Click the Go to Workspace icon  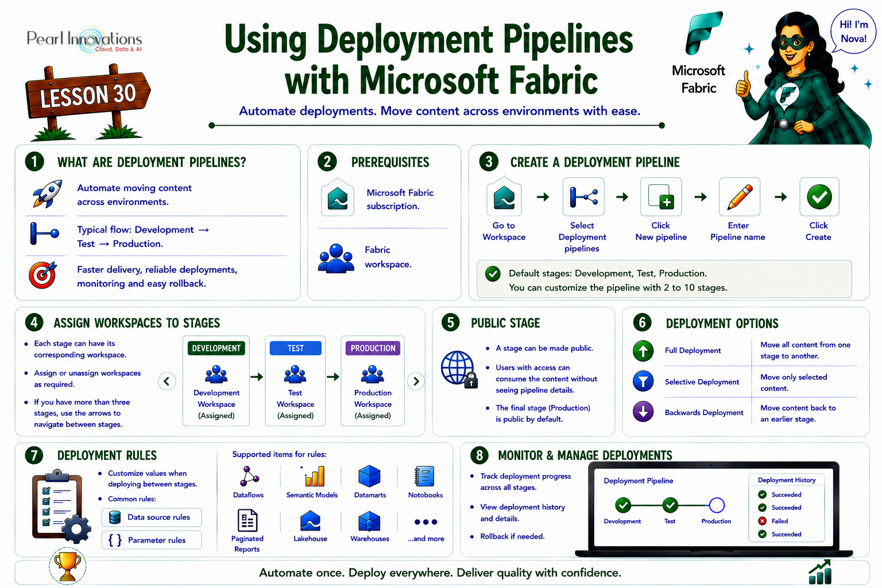pos(504,197)
